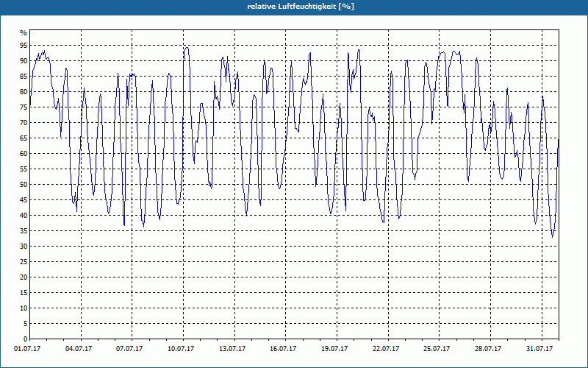This screenshot has width=588, height=368.
Task: Click the chart title "relative Luftfeuchtigkeit [%]"
Action: 301,7
